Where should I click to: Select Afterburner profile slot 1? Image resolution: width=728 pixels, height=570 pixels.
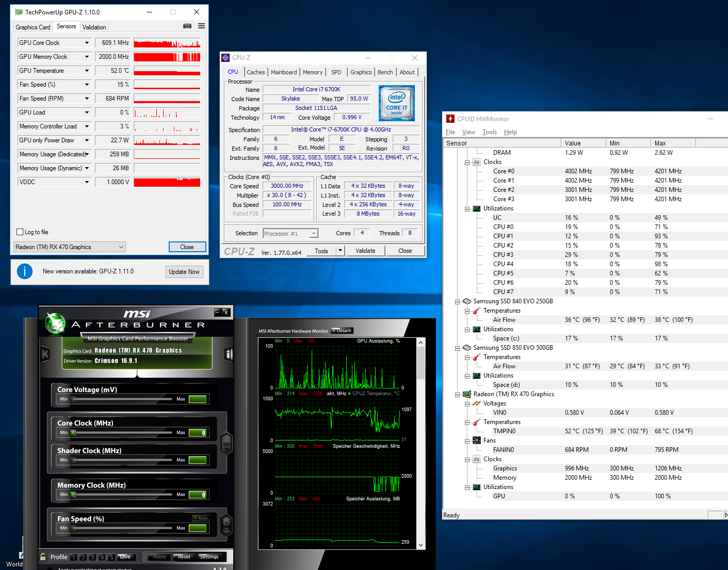74,557
